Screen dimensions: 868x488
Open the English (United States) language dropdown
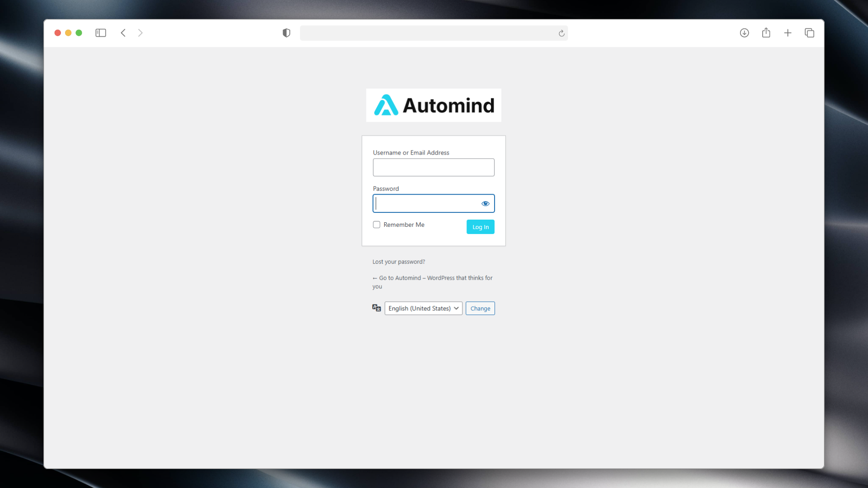(x=423, y=308)
